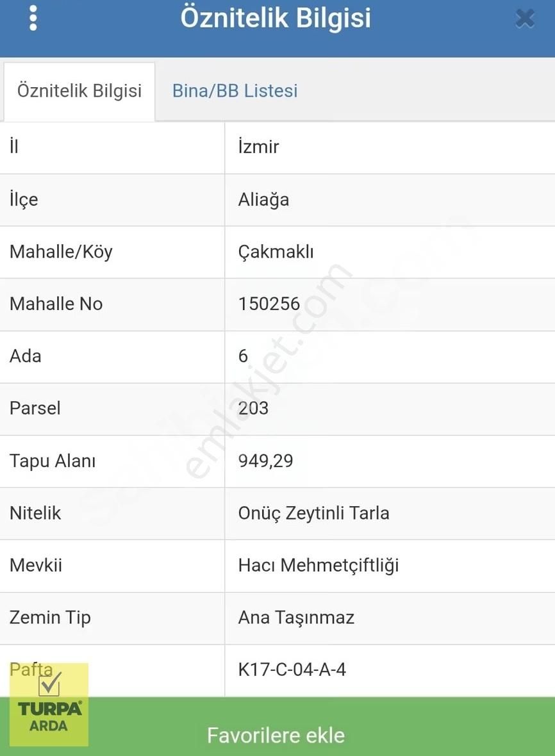Viewport: 555px width, 756px height.
Task: Click the Ana Taşınmaz zemin tip value
Action: 295,618
